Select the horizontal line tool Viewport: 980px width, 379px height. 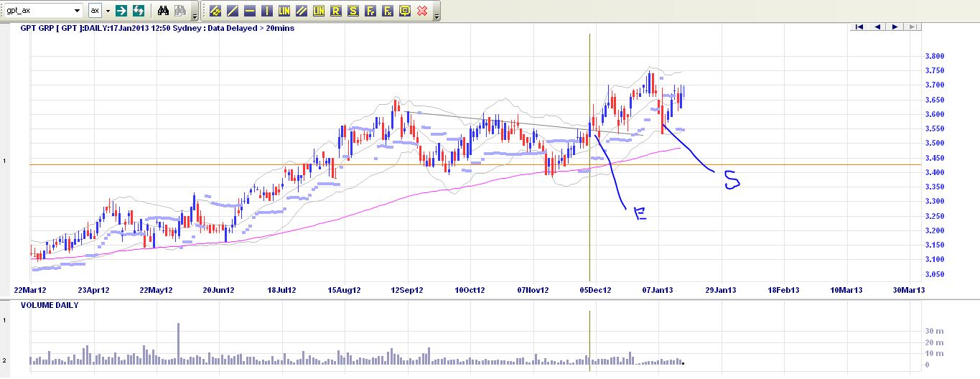[x=250, y=11]
